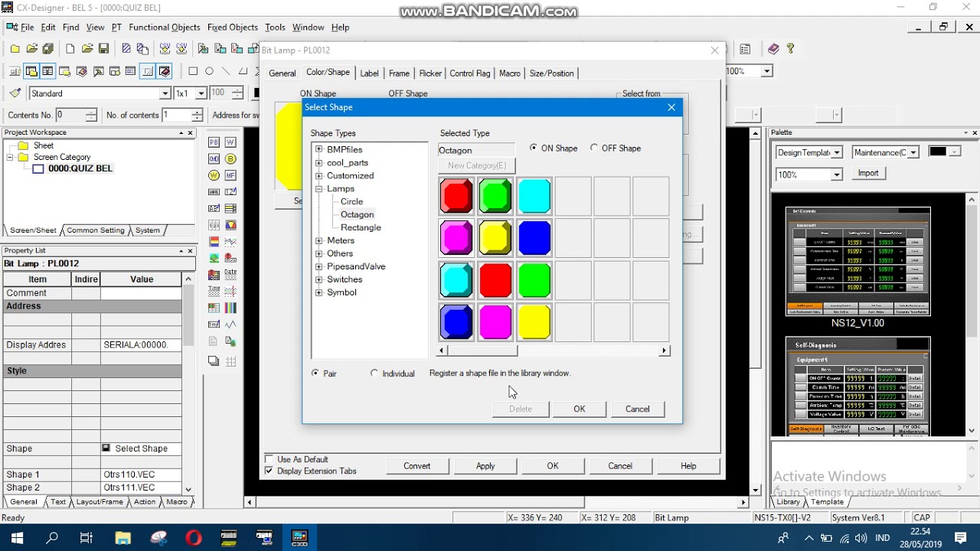Viewport: 980px width, 551px height.
Task: Select the ON Shape radio button
Action: (x=534, y=148)
